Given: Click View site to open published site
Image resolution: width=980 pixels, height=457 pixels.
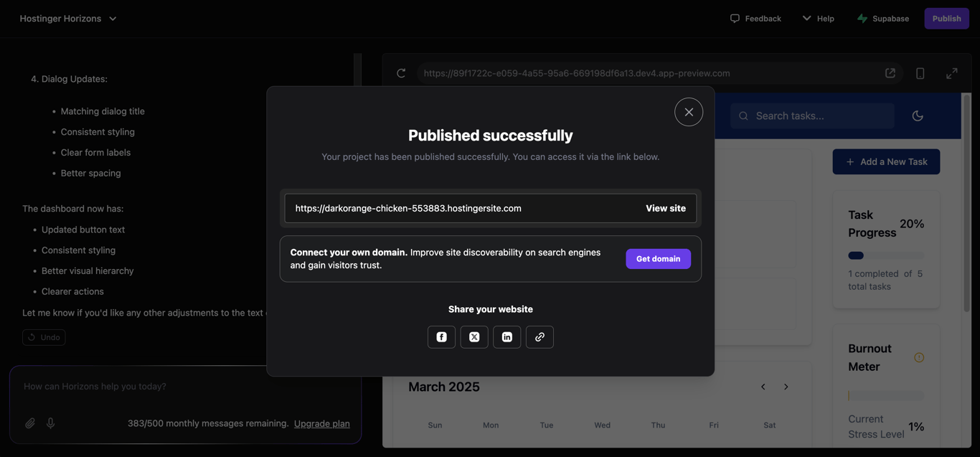Looking at the screenshot, I should [665, 208].
